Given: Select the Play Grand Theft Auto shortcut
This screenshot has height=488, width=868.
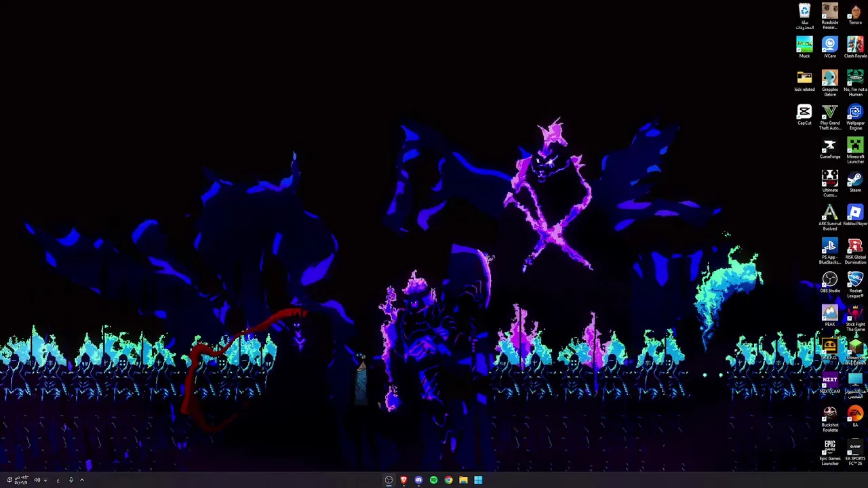Looking at the screenshot, I should (830, 117).
